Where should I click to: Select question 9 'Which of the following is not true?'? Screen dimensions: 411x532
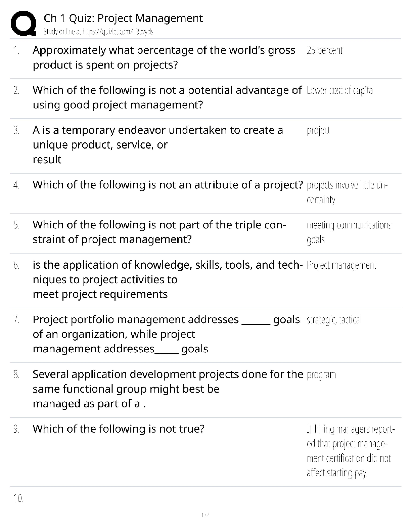coord(119,429)
